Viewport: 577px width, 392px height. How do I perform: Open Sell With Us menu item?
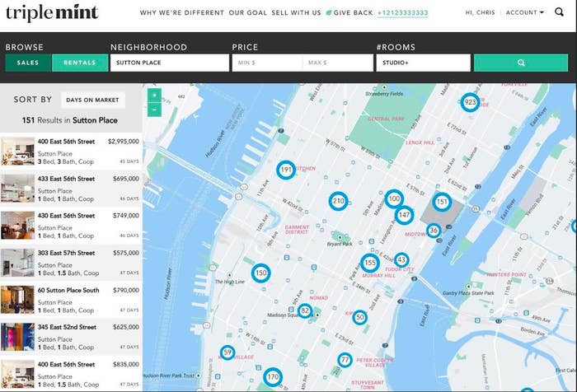pyautogui.click(x=296, y=13)
